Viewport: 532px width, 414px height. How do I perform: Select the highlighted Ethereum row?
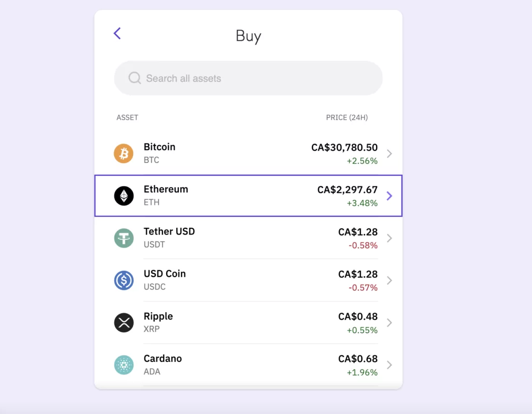248,196
